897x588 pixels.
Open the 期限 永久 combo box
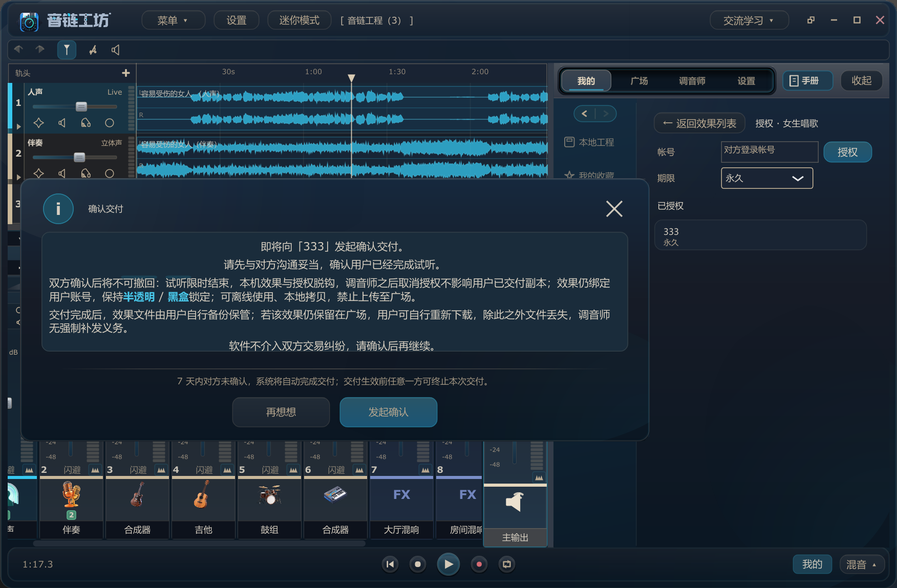pyautogui.click(x=767, y=178)
